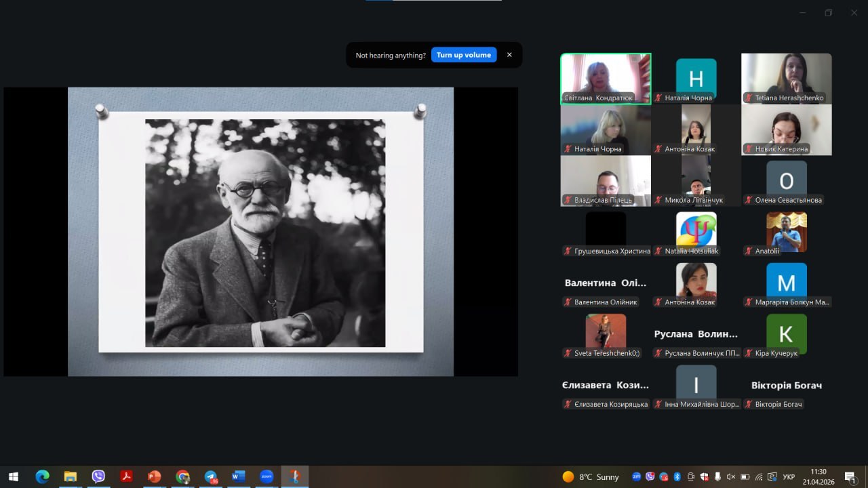Click the Zoom icon in the taskbar
This screenshot has height=488, width=868.
(266, 476)
